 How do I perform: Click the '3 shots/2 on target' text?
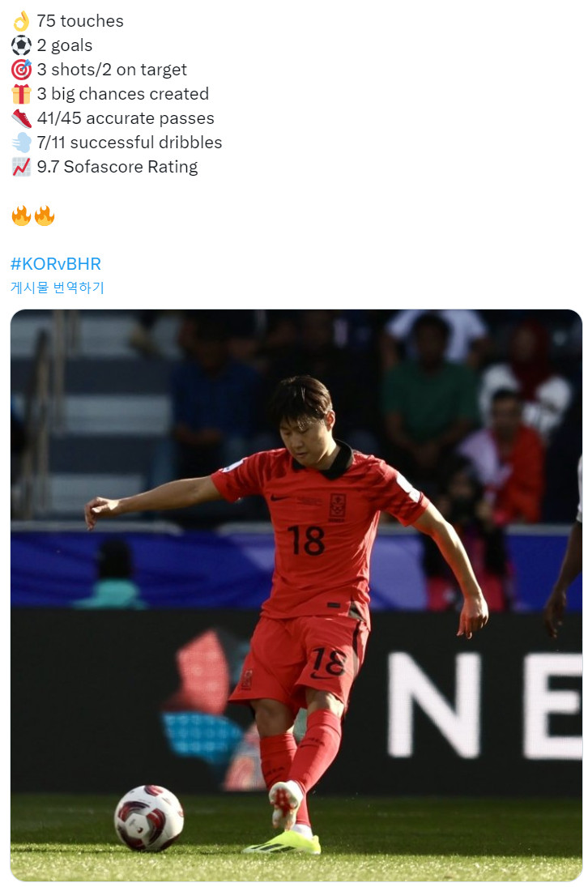coord(112,70)
